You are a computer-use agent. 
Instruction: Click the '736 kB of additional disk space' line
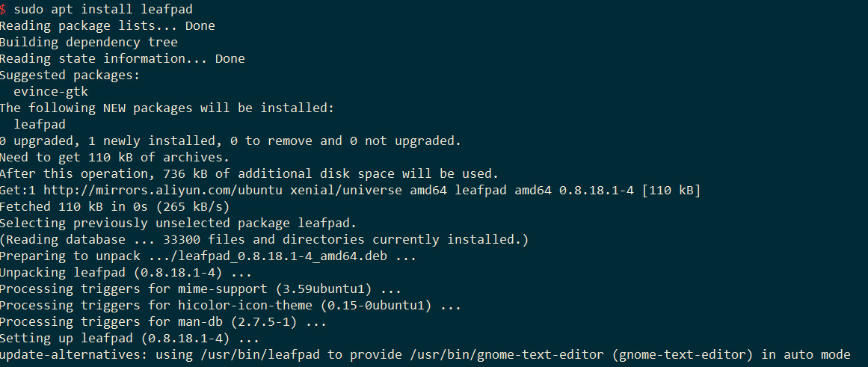click(x=249, y=174)
